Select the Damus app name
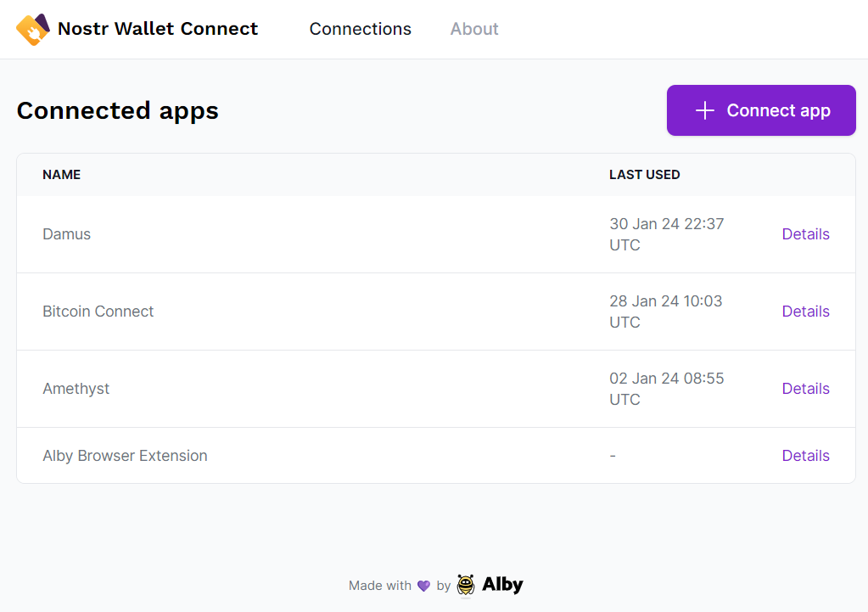Screen dimensions: 868x612 click(66, 234)
